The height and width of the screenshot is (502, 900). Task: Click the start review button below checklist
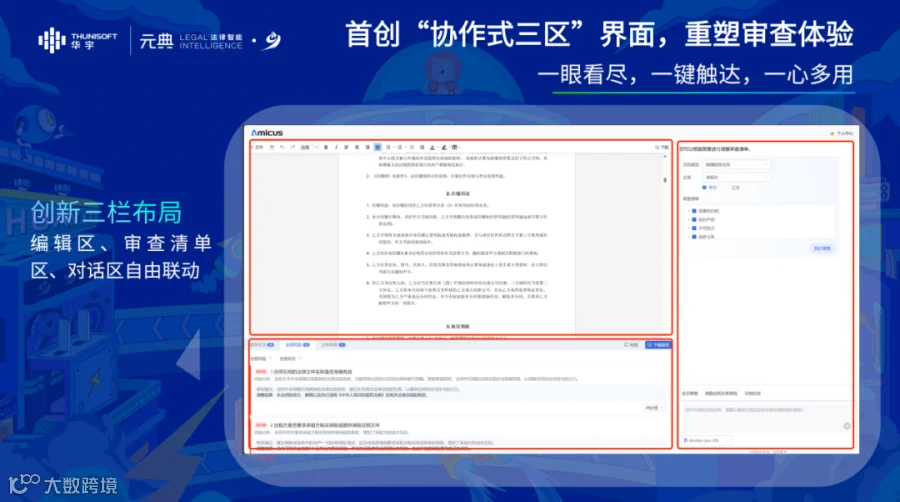click(x=822, y=248)
